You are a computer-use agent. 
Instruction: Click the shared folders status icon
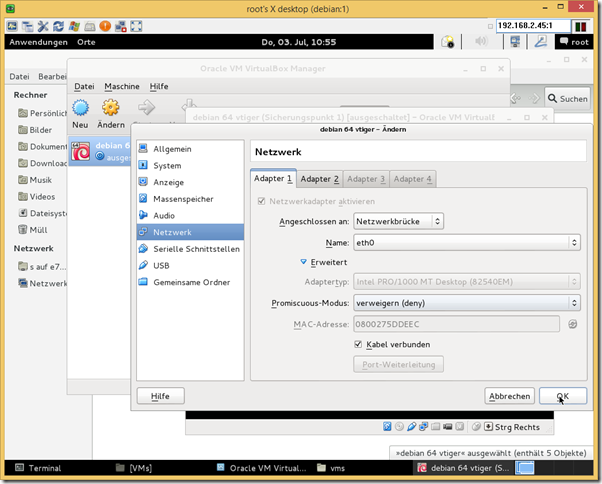coord(435,426)
